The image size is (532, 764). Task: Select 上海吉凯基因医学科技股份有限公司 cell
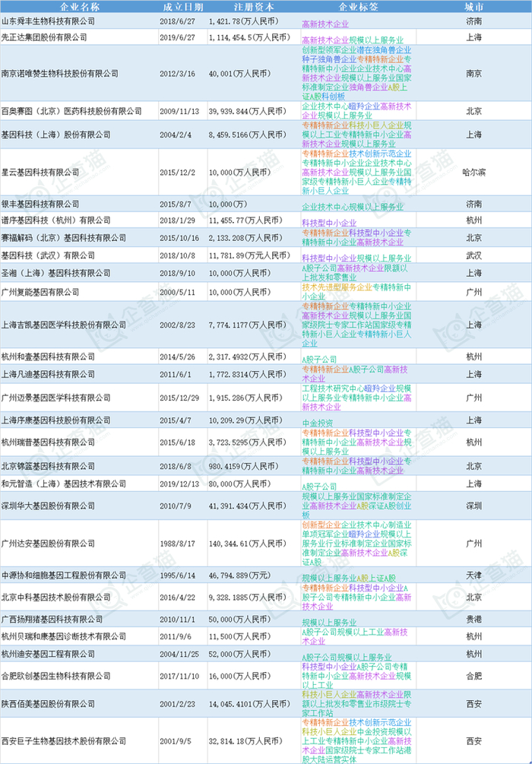pyautogui.click(x=64, y=325)
